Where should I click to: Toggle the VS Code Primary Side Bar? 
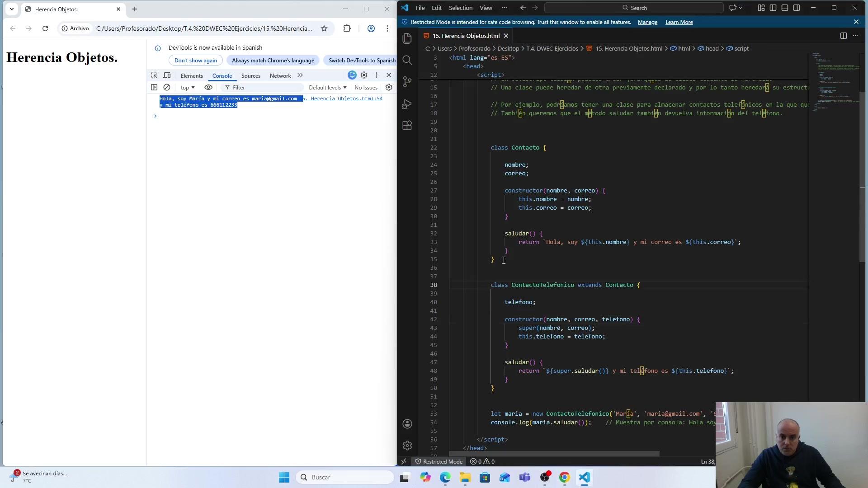pos(773,8)
